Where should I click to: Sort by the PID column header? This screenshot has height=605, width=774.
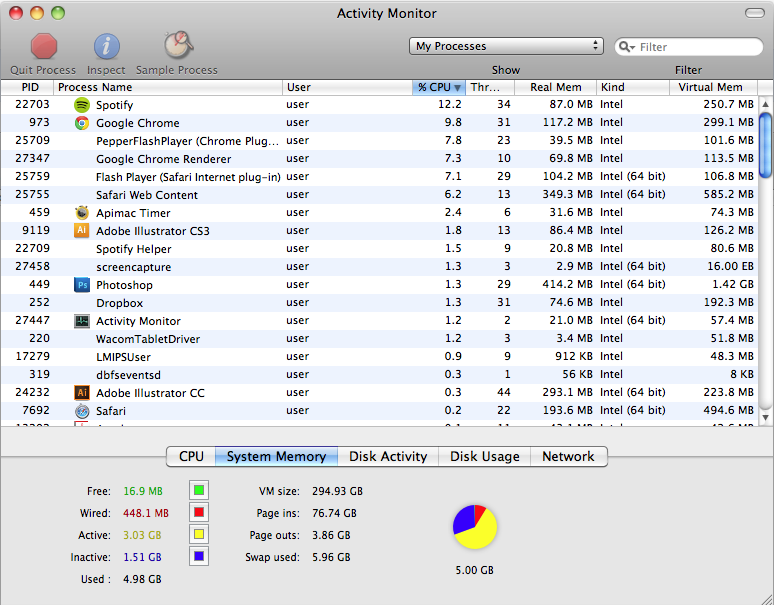(x=28, y=87)
